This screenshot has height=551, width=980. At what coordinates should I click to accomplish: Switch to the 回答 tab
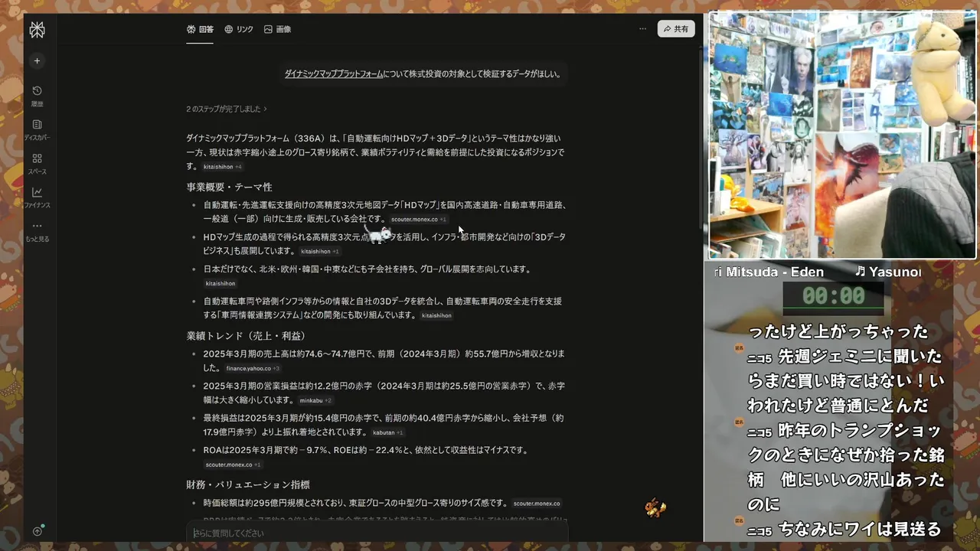(200, 29)
